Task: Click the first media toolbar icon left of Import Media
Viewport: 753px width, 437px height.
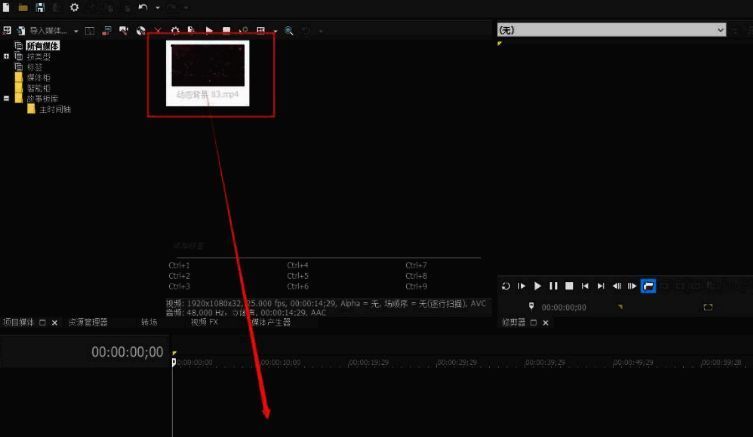Action: coord(7,31)
